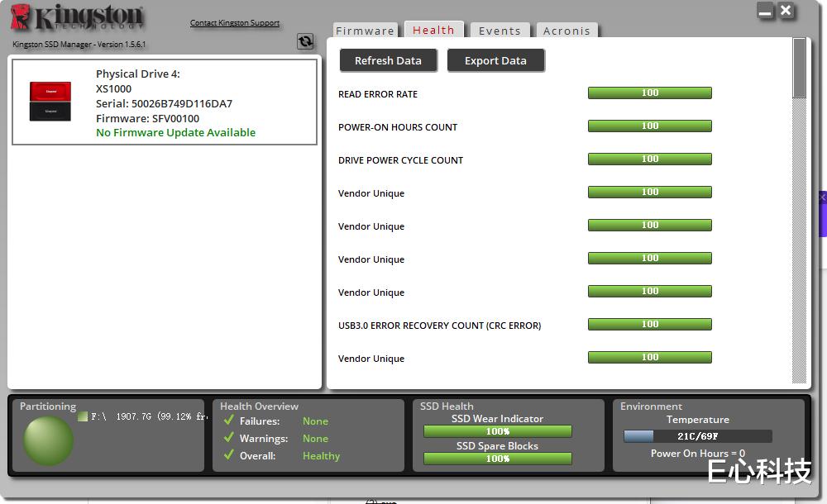Click the green partition pie chart
Image resolution: width=827 pixels, height=504 pixels.
tap(48, 440)
